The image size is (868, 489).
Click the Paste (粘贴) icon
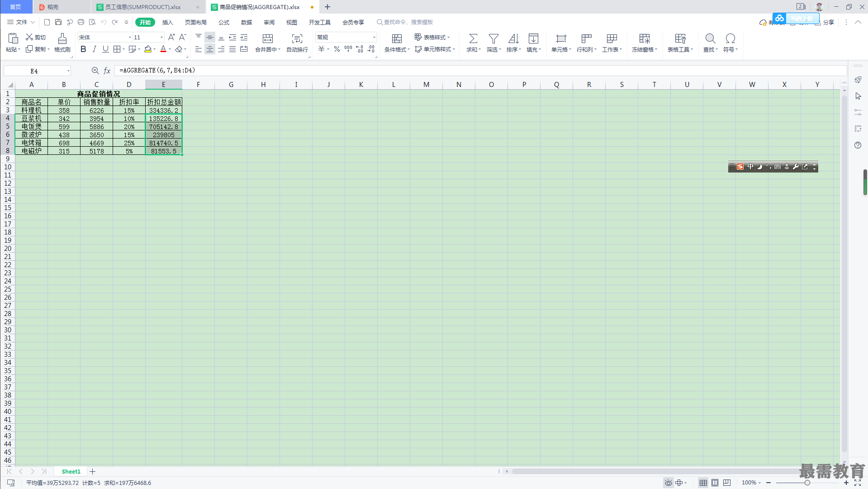[x=13, y=38]
